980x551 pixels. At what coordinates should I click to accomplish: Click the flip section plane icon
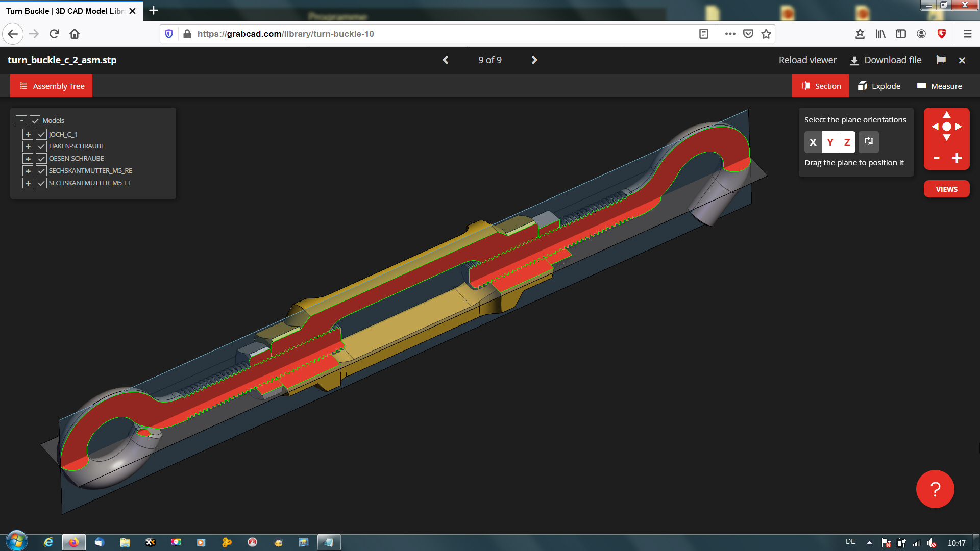(868, 142)
